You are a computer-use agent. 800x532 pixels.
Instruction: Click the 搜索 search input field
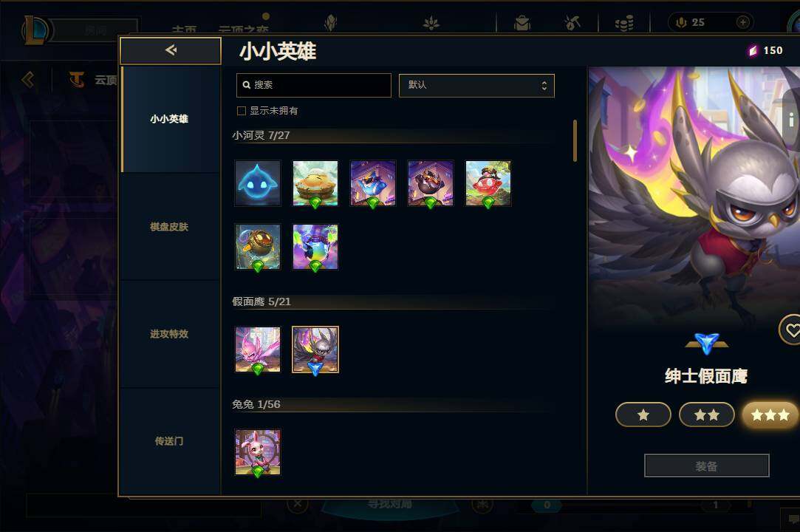point(314,85)
